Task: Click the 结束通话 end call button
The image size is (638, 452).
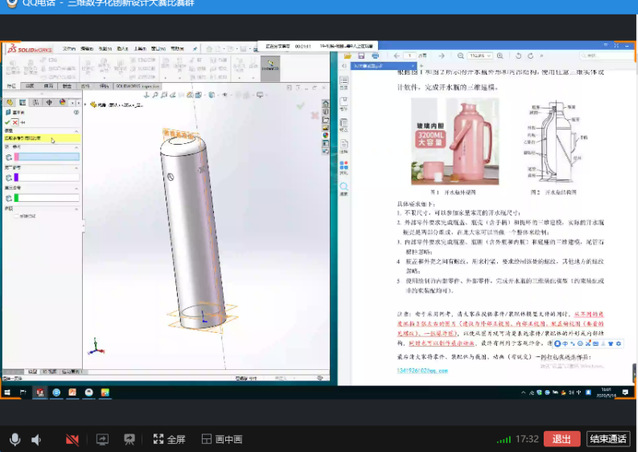Action: pyautogui.click(x=608, y=439)
